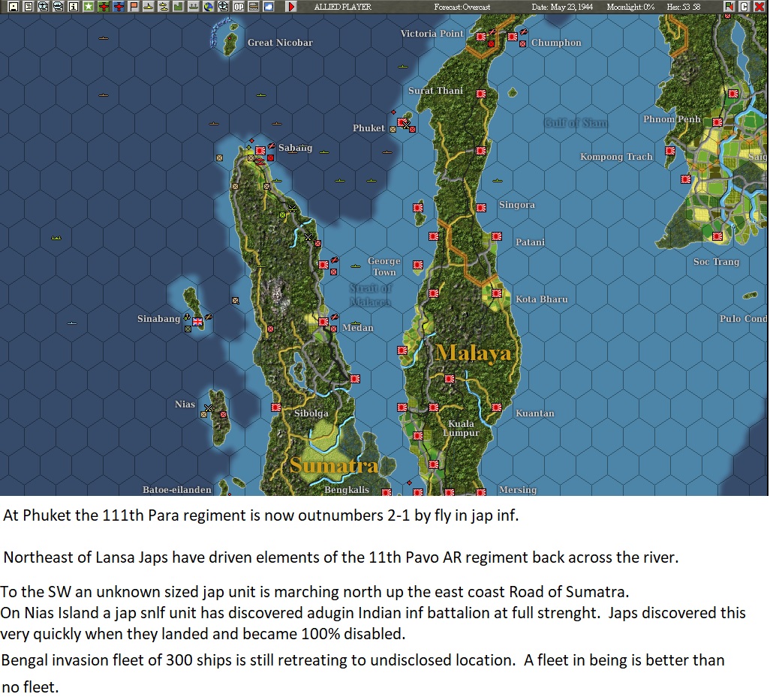Open the single yellow ship toolbar icon

pos(149,7)
